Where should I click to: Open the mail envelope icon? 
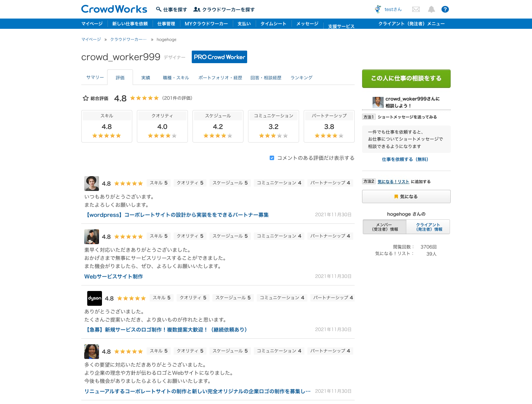[416, 9]
